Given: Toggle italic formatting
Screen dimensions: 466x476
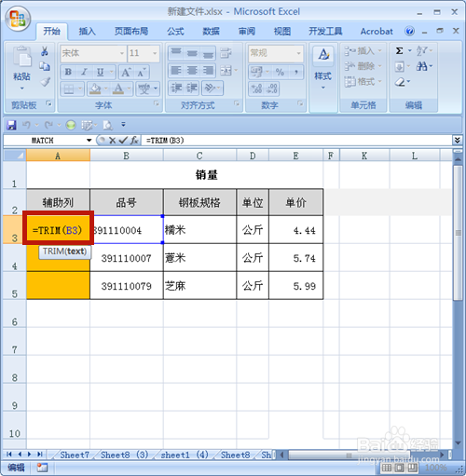Looking at the screenshot, I should (x=84, y=72).
